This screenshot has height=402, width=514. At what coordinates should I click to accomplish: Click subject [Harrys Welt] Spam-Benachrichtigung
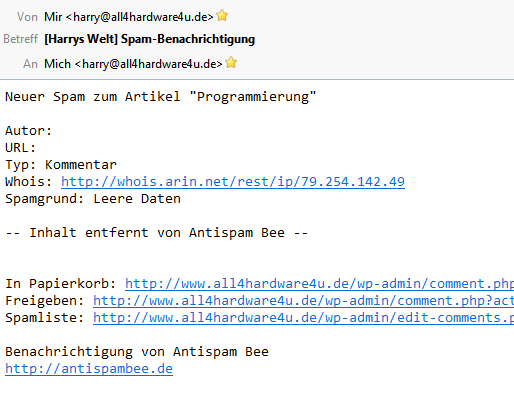150,39
